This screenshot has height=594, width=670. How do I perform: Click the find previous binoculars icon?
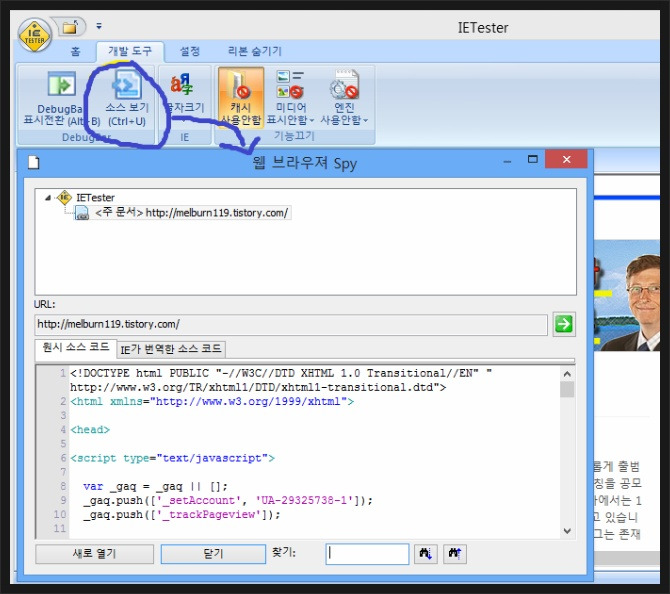click(x=455, y=554)
